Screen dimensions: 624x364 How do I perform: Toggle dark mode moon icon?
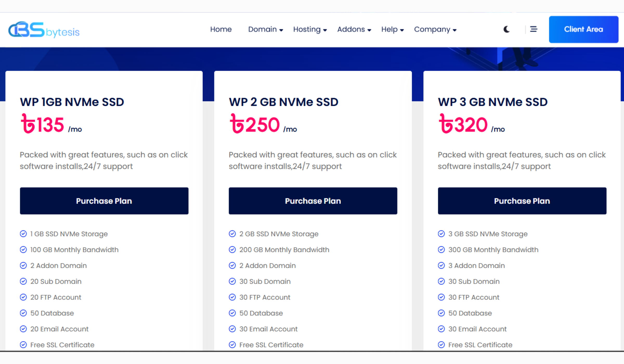click(x=506, y=29)
